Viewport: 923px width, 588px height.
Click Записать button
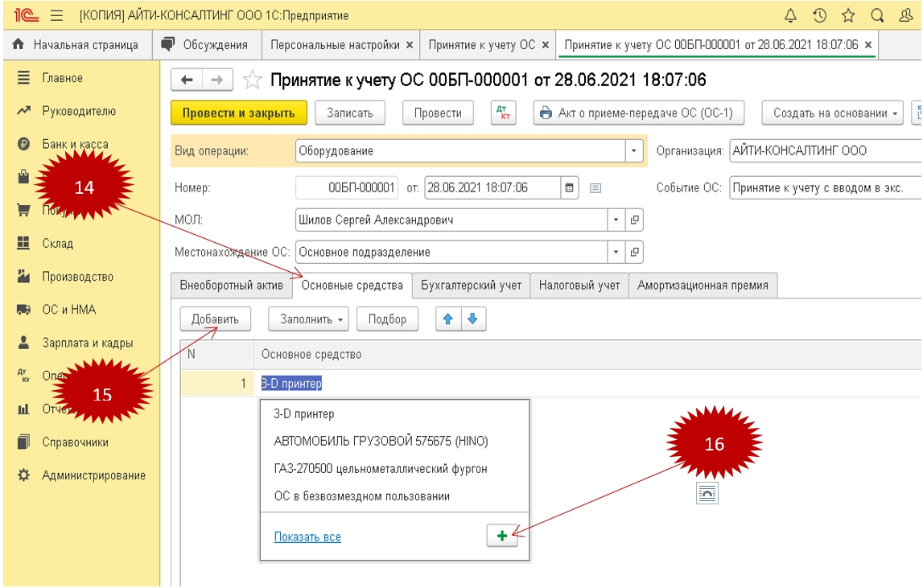pos(350,113)
